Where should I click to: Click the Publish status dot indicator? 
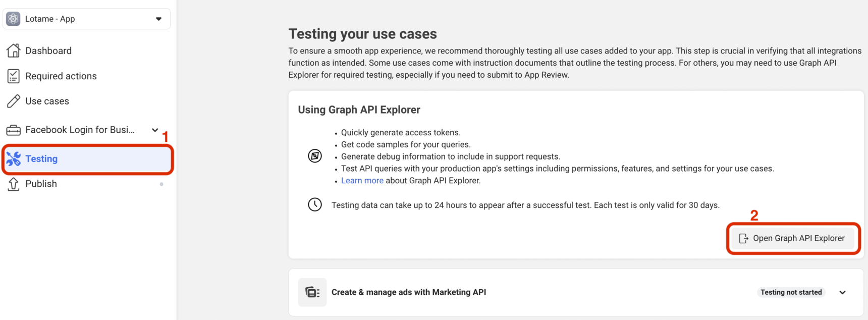click(x=161, y=184)
